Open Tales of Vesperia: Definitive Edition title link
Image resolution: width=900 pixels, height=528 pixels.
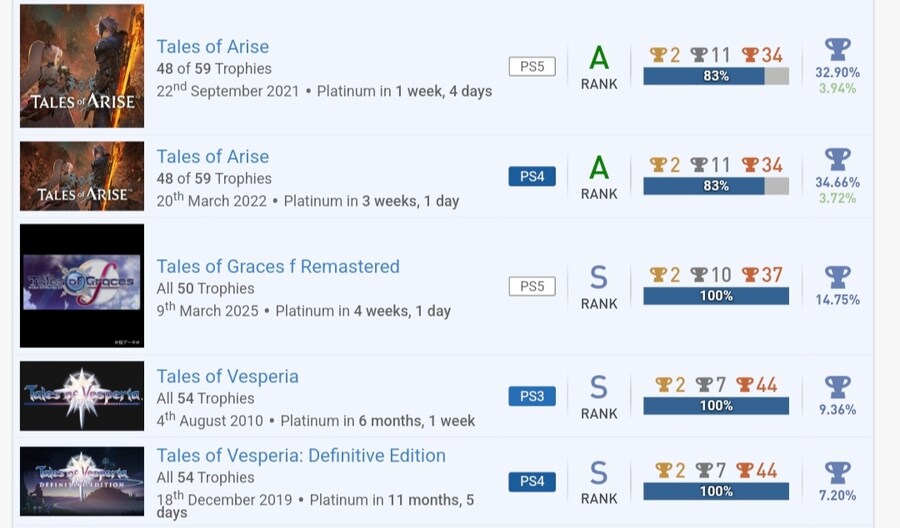point(301,456)
